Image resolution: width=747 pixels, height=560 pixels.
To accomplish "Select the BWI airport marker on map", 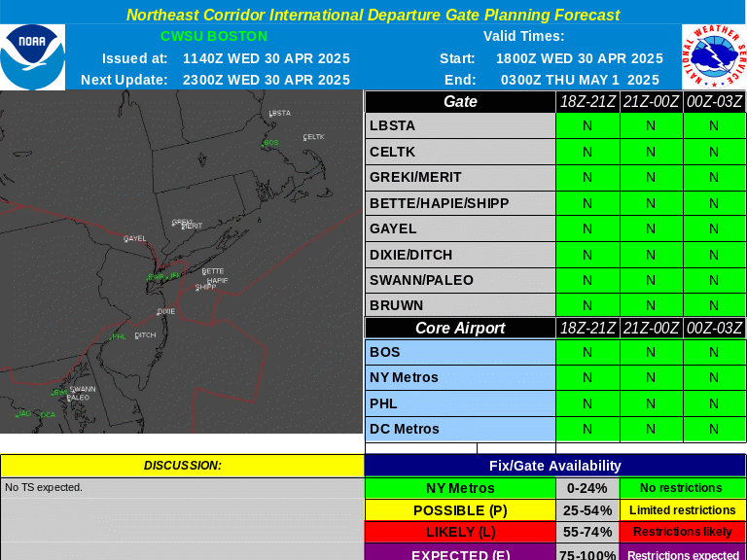I will (59, 393).
